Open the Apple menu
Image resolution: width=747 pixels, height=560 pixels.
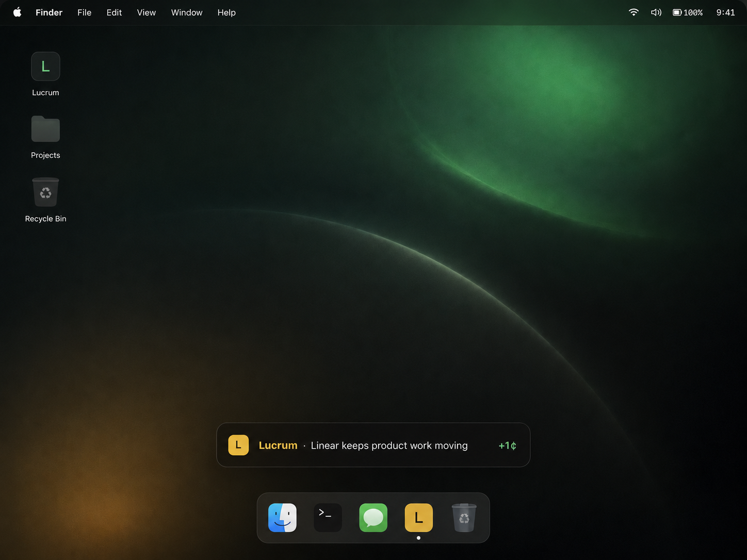click(17, 12)
